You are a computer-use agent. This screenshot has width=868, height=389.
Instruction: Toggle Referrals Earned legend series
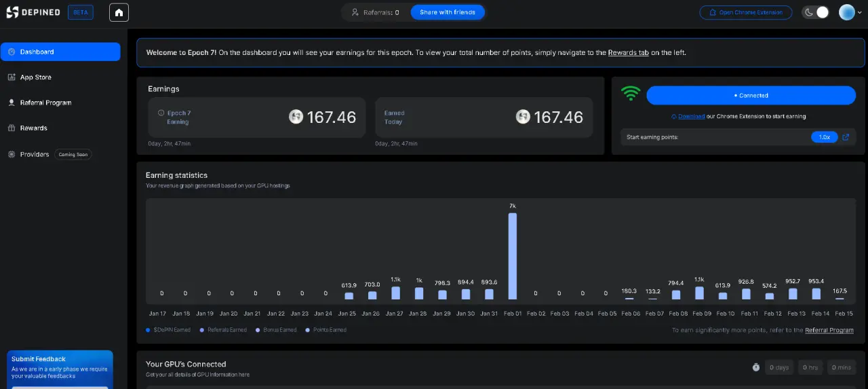click(223, 330)
